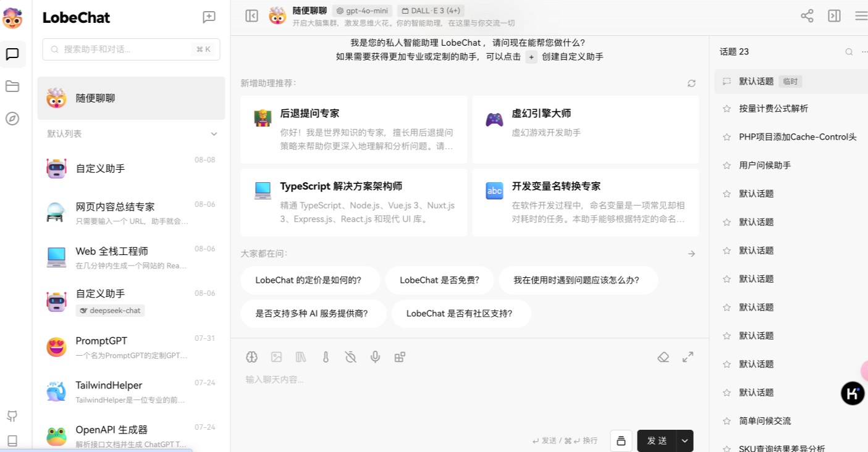Open the hamburger menu in header
Viewport: 868px width, 452px height.
point(861,16)
